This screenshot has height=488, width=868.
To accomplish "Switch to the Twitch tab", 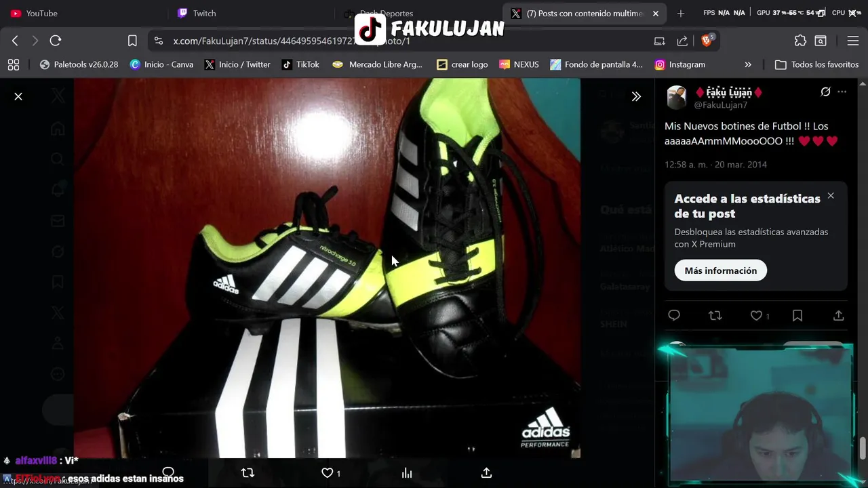I will (x=250, y=13).
